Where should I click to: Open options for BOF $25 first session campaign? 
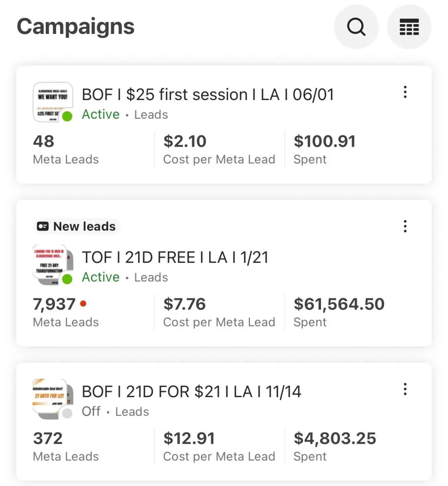(405, 92)
